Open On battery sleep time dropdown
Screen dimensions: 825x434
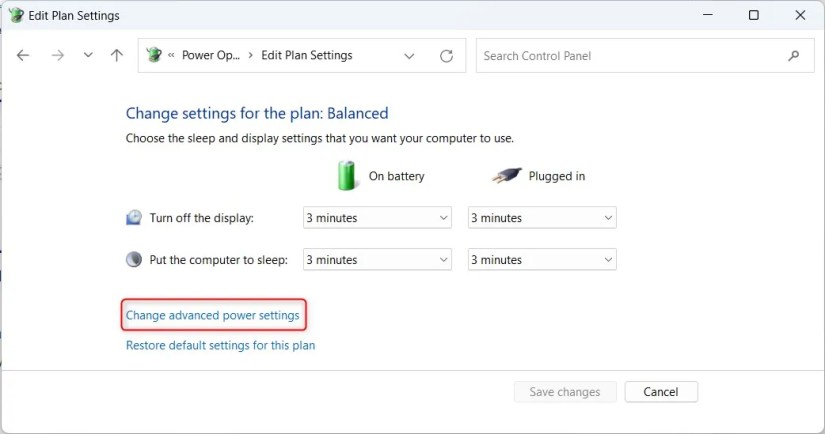pos(377,260)
